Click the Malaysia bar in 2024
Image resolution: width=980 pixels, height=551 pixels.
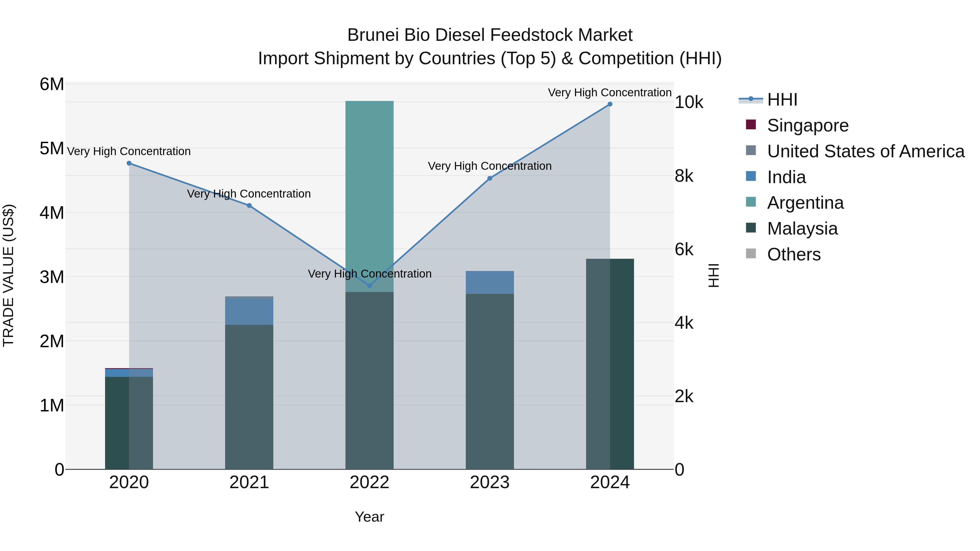click(x=610, y=364)
